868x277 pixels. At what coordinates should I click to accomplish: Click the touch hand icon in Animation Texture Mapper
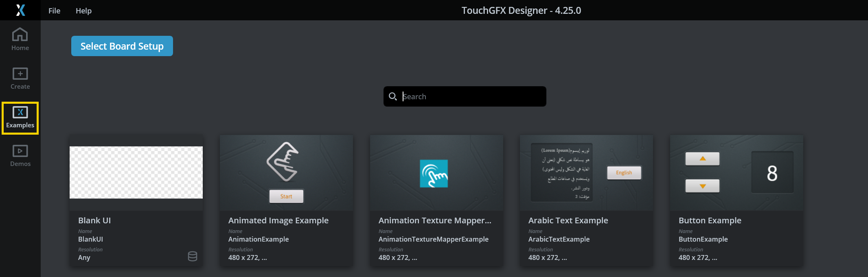434,174
